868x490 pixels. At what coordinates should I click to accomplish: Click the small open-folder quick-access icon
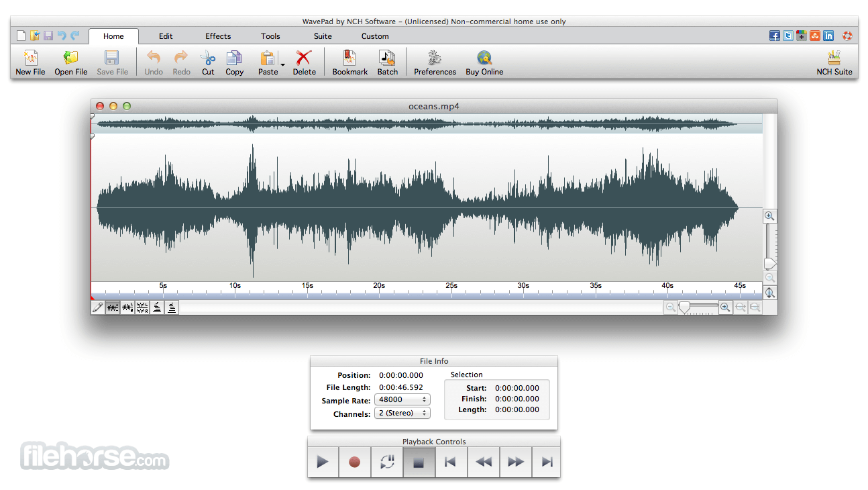(34, 36)
